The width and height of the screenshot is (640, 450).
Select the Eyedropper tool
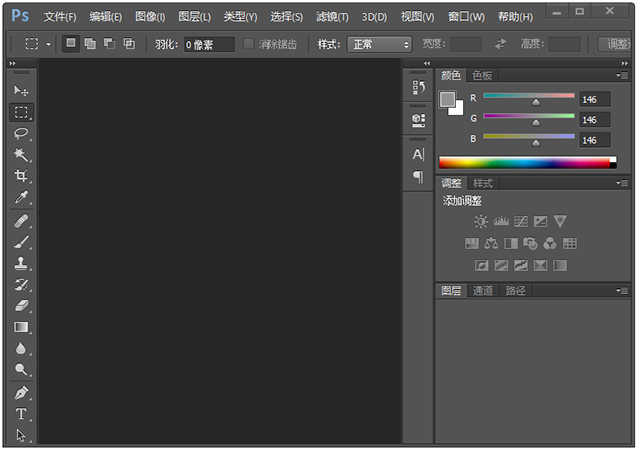(x=21, y=197)
